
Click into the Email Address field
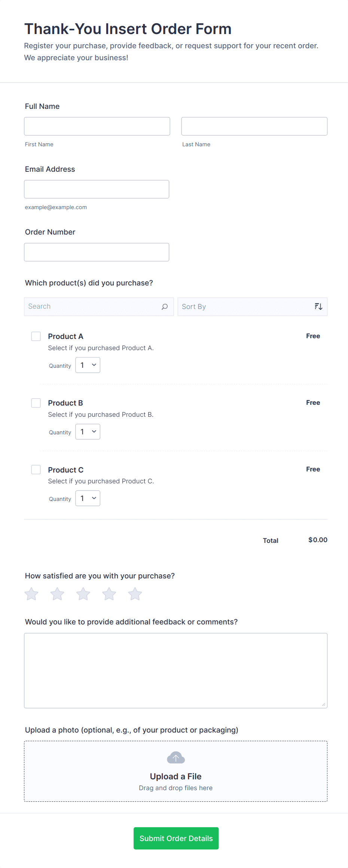pyautogui.click(x=97, y=189)
